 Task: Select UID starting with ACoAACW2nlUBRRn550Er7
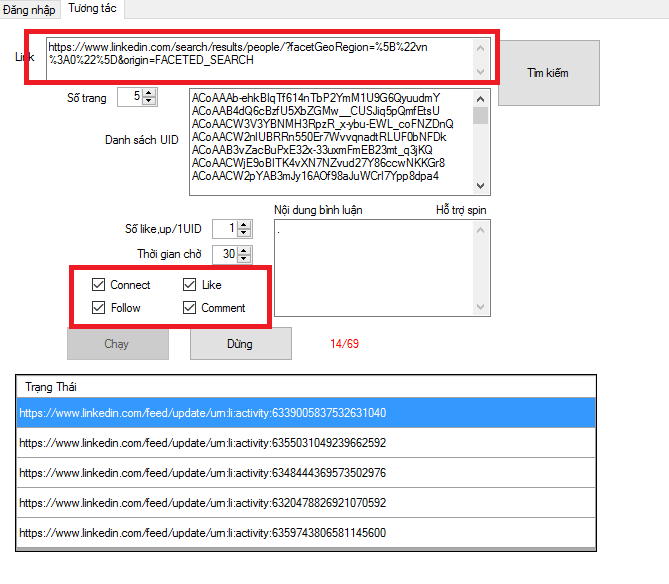pos(319,137)
